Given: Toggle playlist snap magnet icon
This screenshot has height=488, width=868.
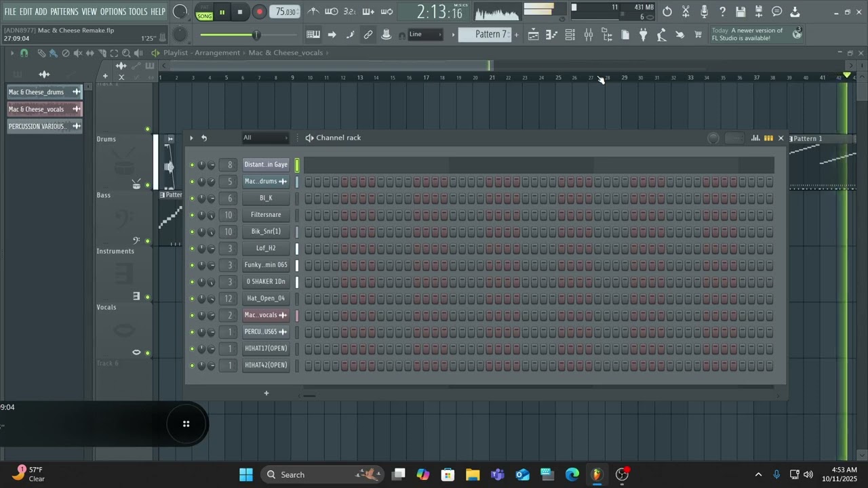Looking at the screenshot, I should [24, 53].
